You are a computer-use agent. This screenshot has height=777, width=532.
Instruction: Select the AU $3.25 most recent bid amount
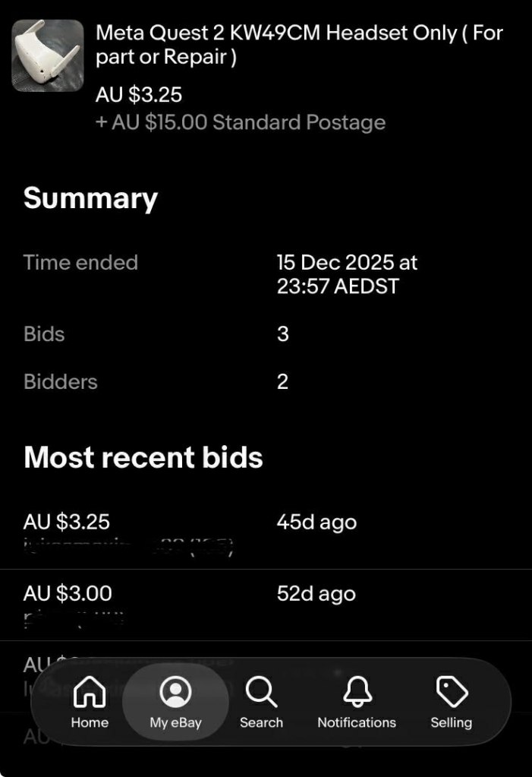pyautogui.click(x=67, y=523)
